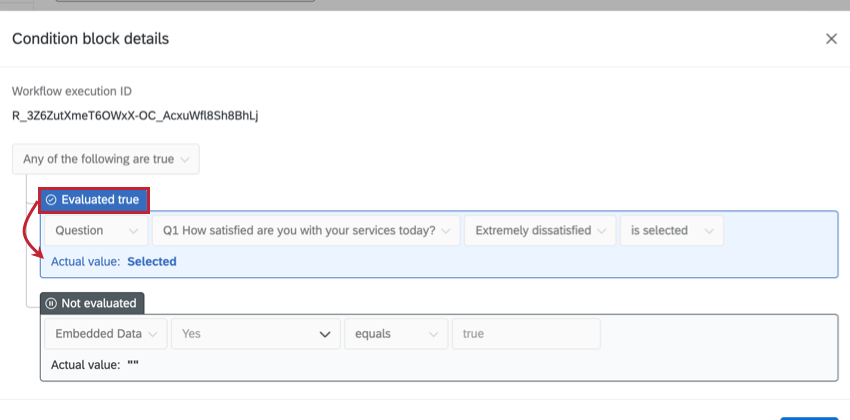Open the 'is selected' operator dropdown
Screen dimensions: 850x420
(x=672, y=230)
